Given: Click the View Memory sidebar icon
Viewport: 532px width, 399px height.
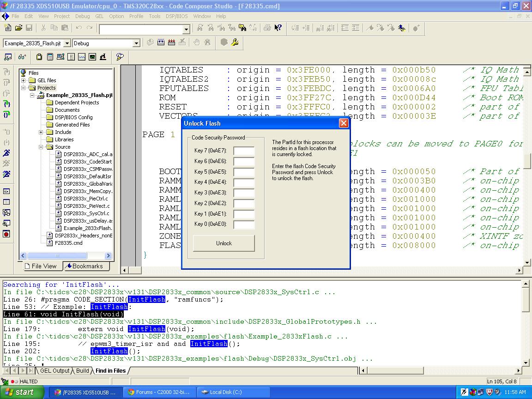Looking at the screenshot, I should point(6,202).
